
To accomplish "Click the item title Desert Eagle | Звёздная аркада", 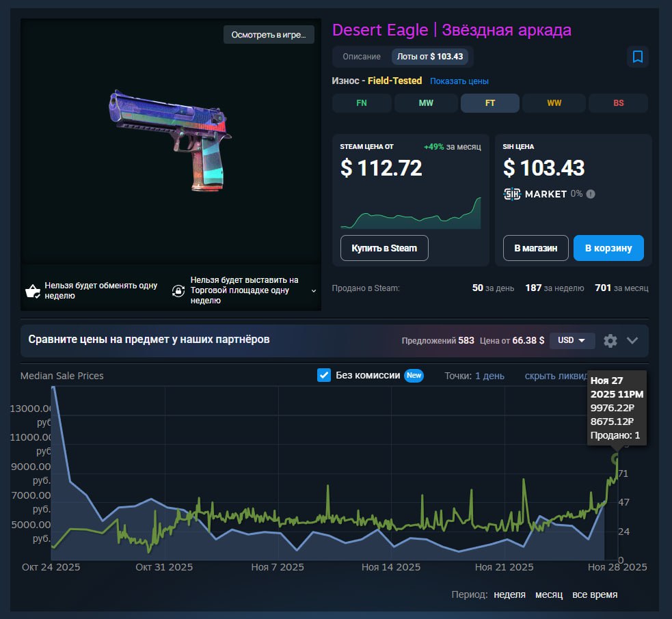I will coord(452,30).
